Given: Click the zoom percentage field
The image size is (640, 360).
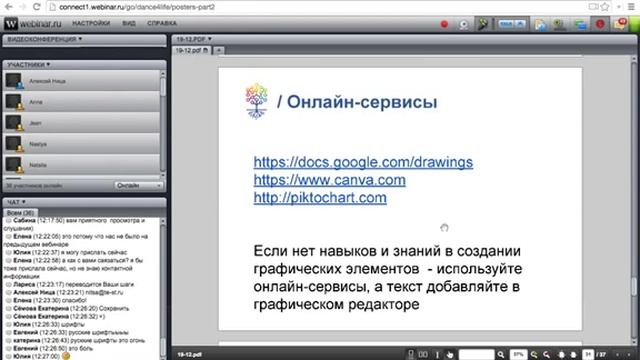Looking at the screenshot, I should [x=518, y=355].
